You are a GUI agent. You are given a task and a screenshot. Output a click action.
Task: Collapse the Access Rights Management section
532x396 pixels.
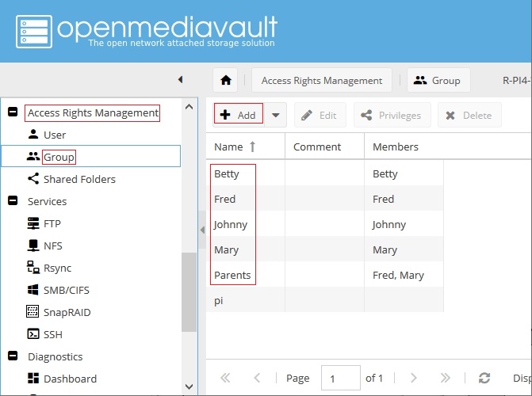click(13, 112)
